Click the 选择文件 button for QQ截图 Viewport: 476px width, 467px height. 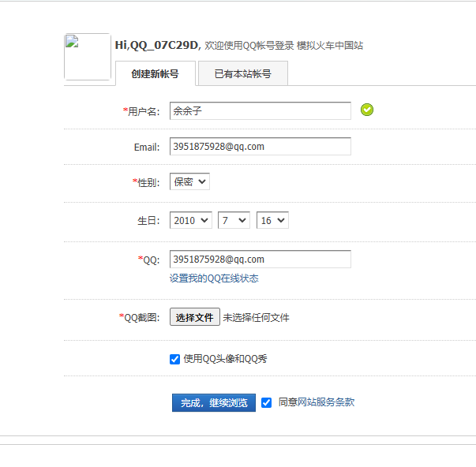pyautogui.click(x=195, y=317)
